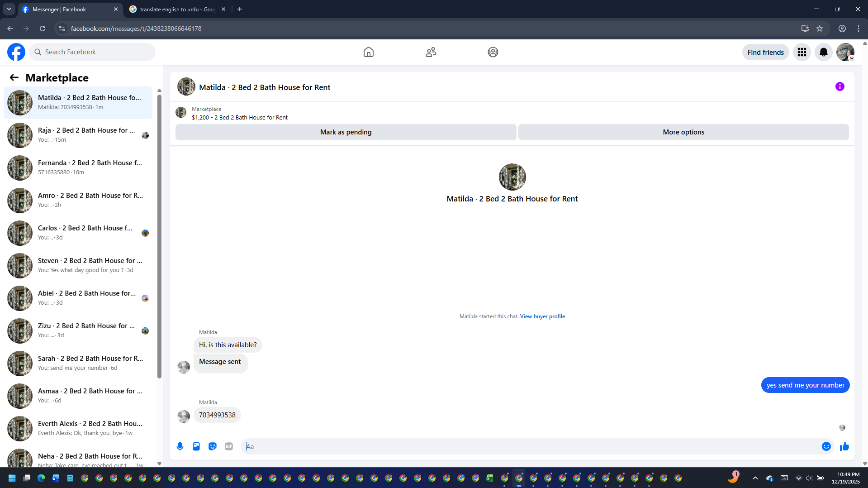The height and width of the screenshot is (488, 868).
Task: Open the Windows Start menu
Action: pos(12,478)
